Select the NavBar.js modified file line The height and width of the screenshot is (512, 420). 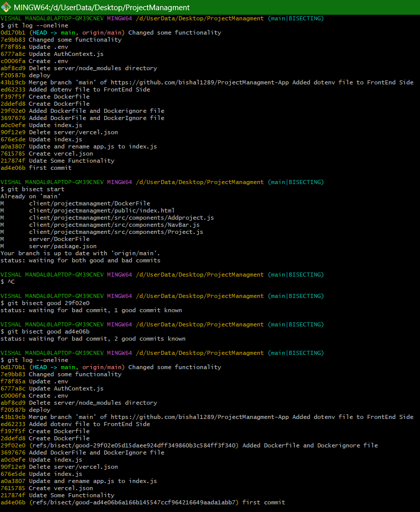(100, 225)
